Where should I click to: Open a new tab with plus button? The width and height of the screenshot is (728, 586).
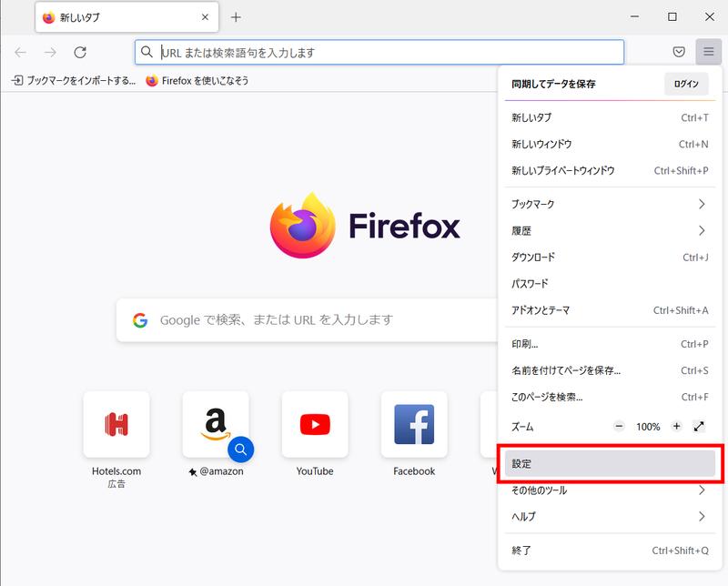click(x=236, y=17)
